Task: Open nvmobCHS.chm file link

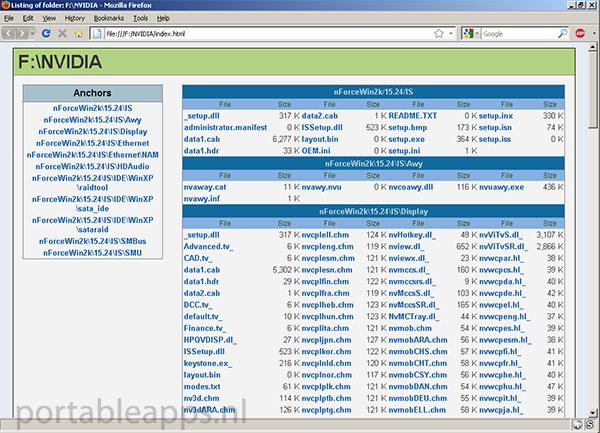Action: point(418,352)
